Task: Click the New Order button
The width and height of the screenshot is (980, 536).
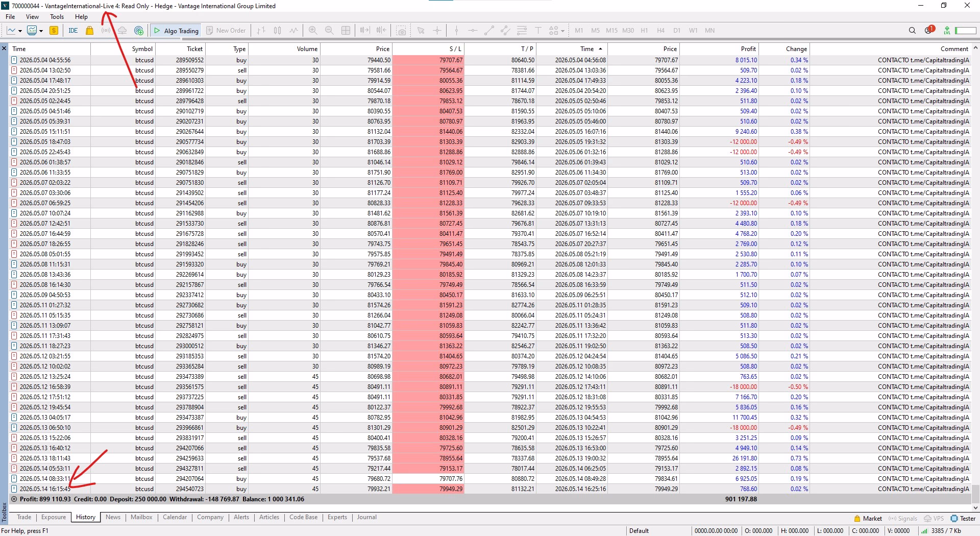Action: 226,31
